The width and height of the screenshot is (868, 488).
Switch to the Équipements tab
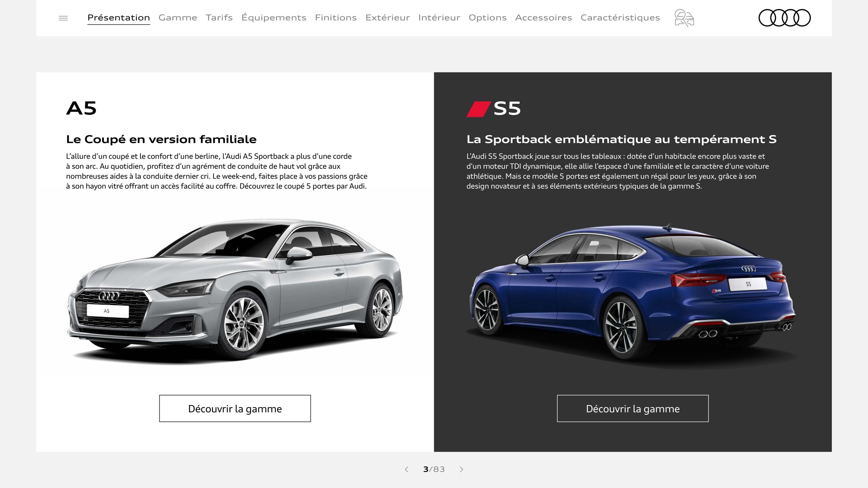click(274, 17)
